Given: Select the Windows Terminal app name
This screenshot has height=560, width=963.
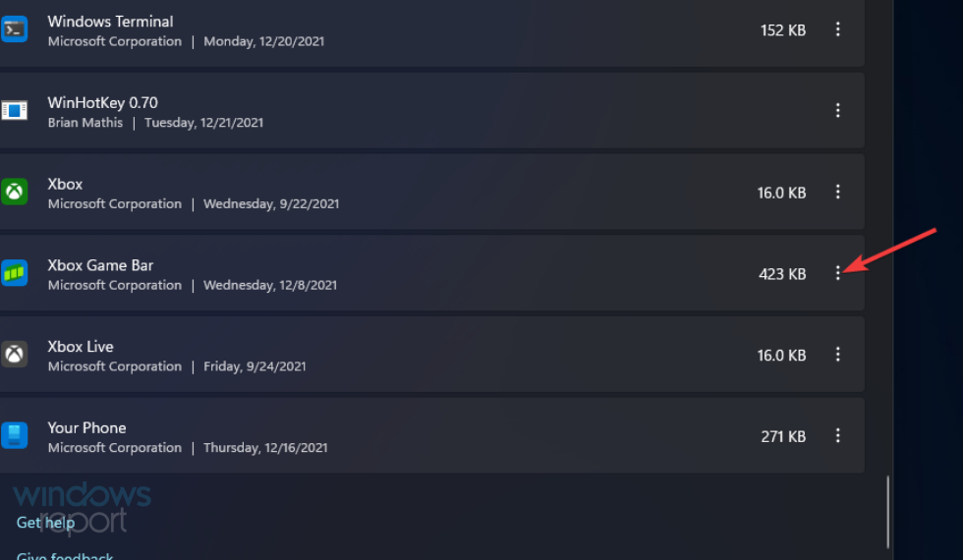Looking at the screenshot, I should pos(110,22).
